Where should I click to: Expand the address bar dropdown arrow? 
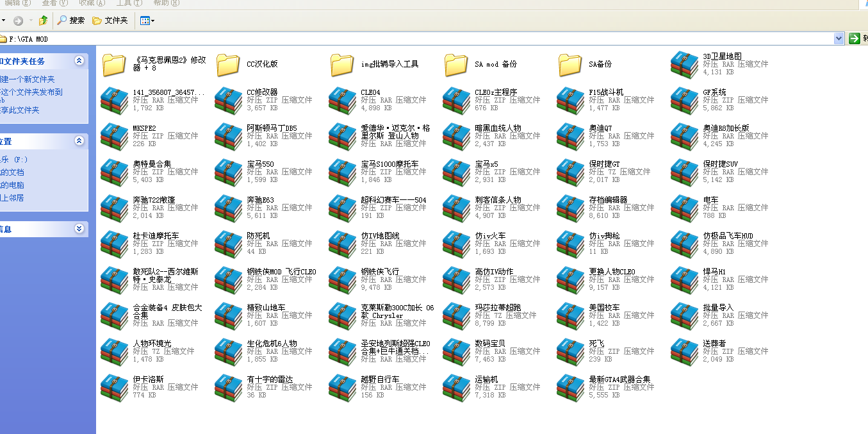click(x=839, y=39)
